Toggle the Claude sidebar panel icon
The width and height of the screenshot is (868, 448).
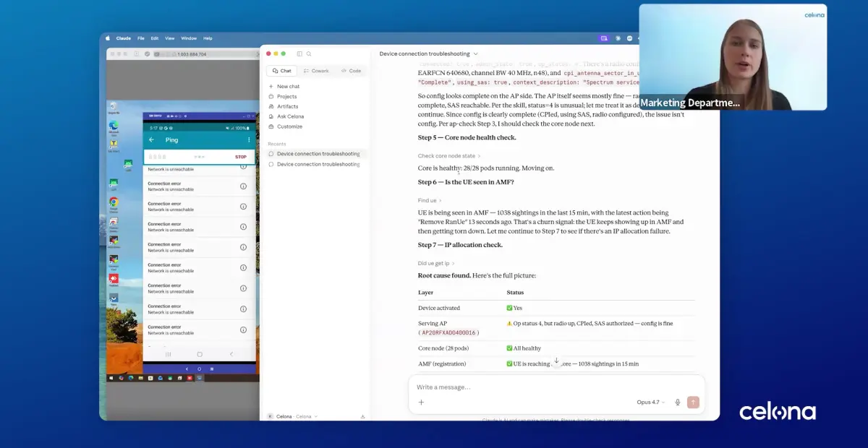(x=299, y=53)
